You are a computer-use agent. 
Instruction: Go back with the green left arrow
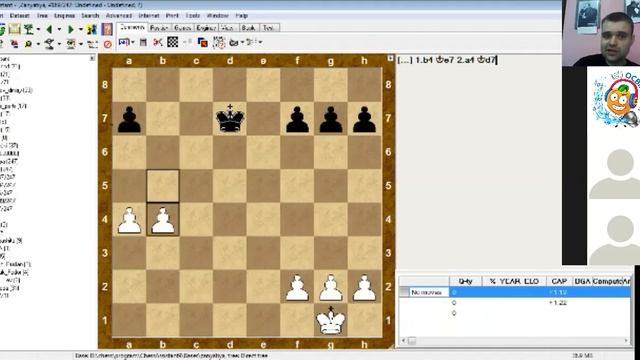[49, 29]
